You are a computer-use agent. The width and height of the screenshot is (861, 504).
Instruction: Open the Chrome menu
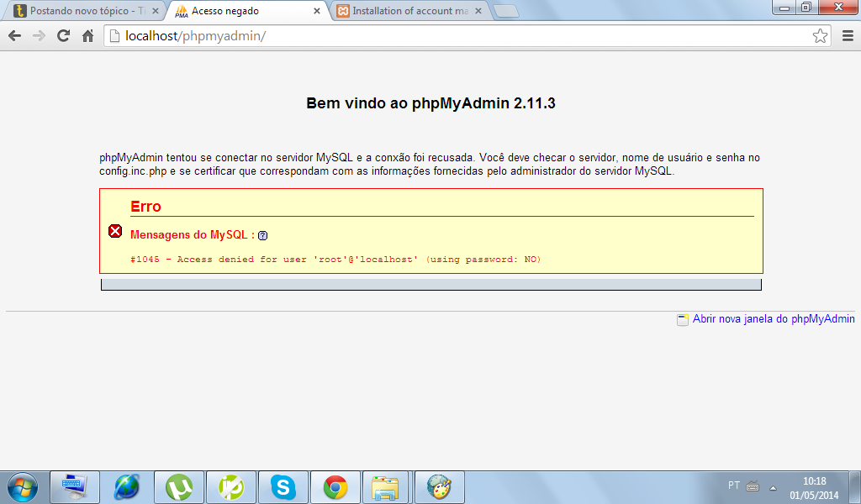pyautogui.click(x=848, y=36)
